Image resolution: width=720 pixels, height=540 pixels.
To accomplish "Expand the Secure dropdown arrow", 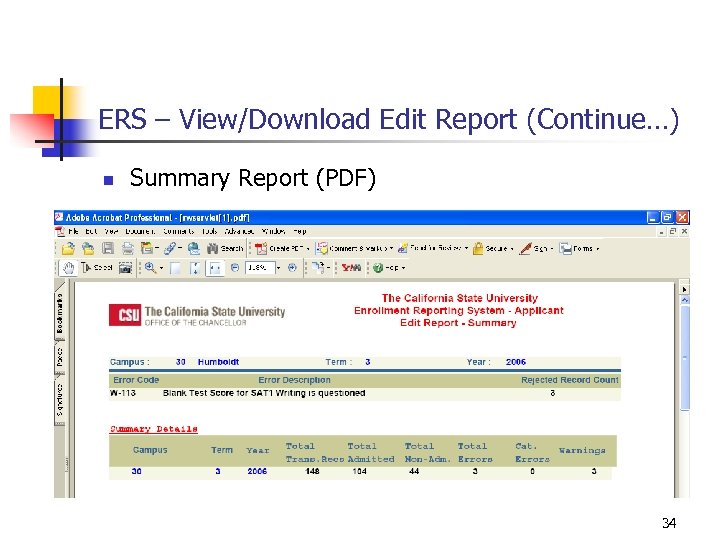I will tap(512, 248).
